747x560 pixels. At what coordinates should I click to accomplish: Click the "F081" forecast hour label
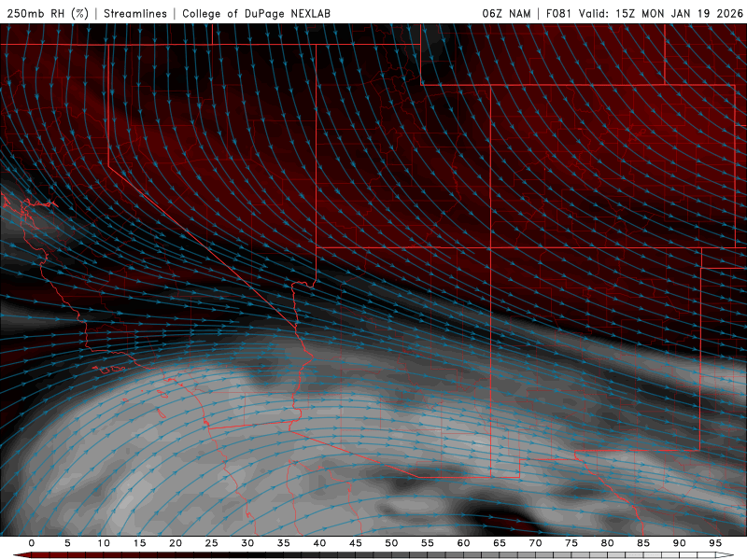point(558,13)
